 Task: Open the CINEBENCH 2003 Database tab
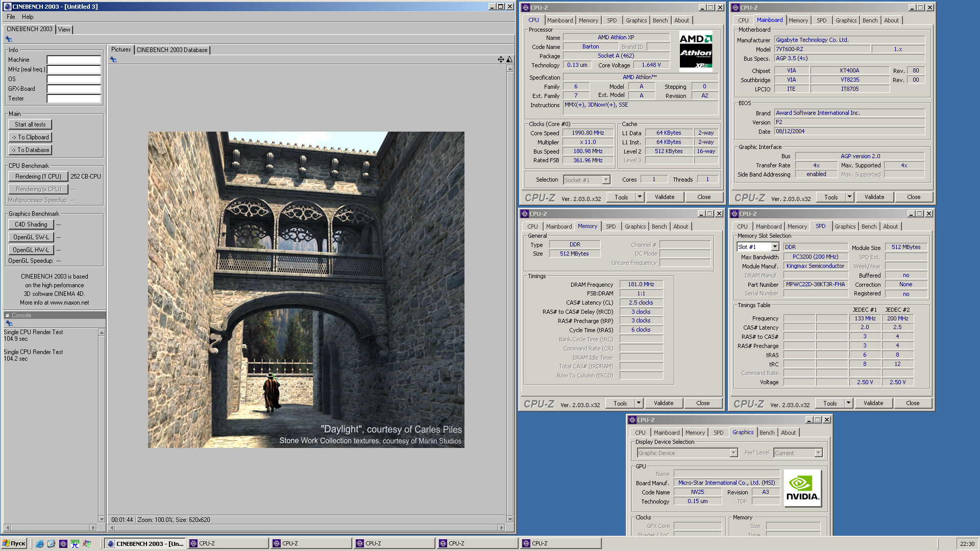click(x=172, y=50)
